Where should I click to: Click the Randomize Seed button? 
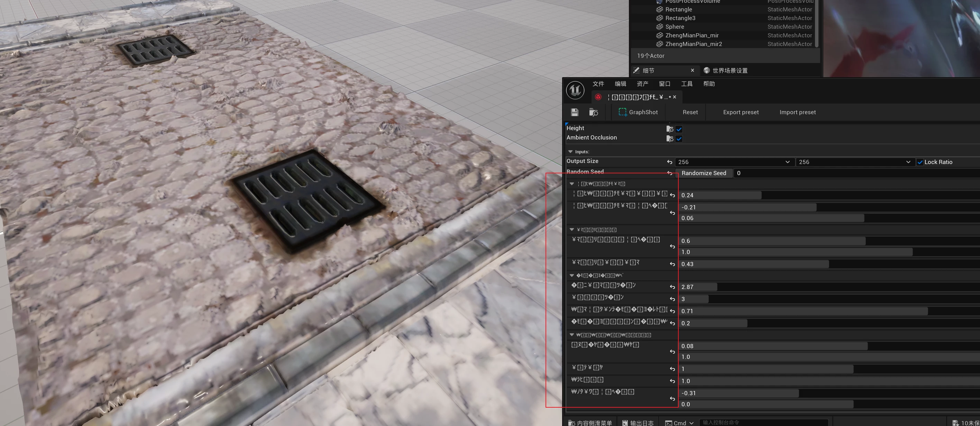pos(703,173)
